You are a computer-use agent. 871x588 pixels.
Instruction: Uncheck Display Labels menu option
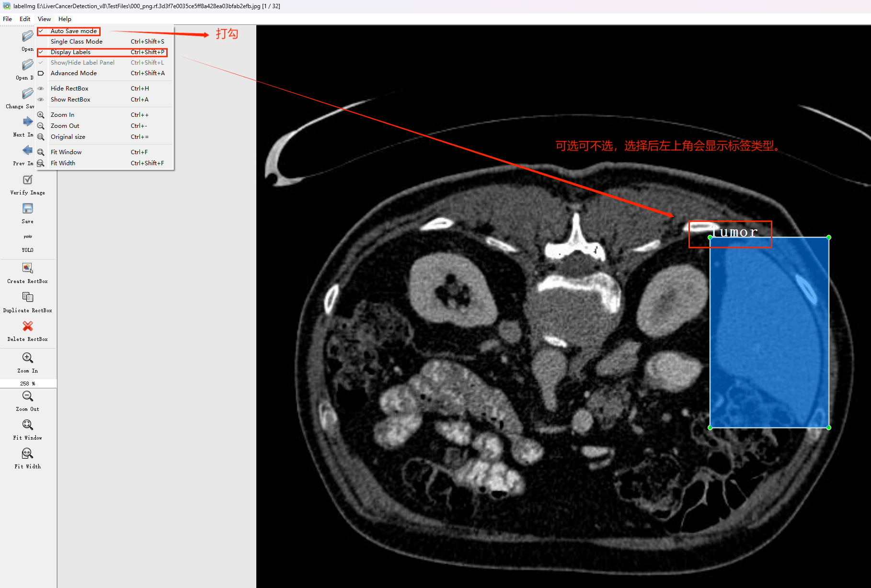[70, 52]
